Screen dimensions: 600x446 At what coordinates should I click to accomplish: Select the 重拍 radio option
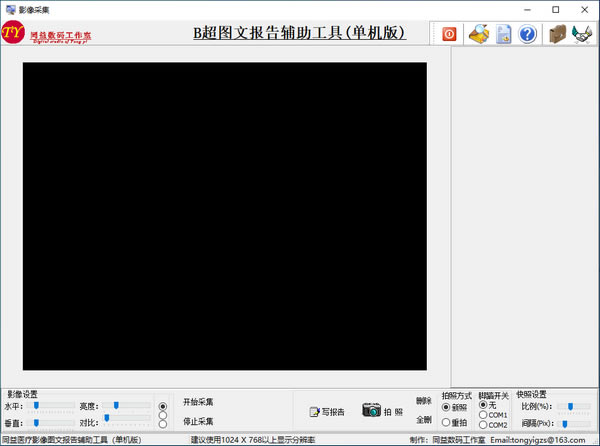(447, 423)
